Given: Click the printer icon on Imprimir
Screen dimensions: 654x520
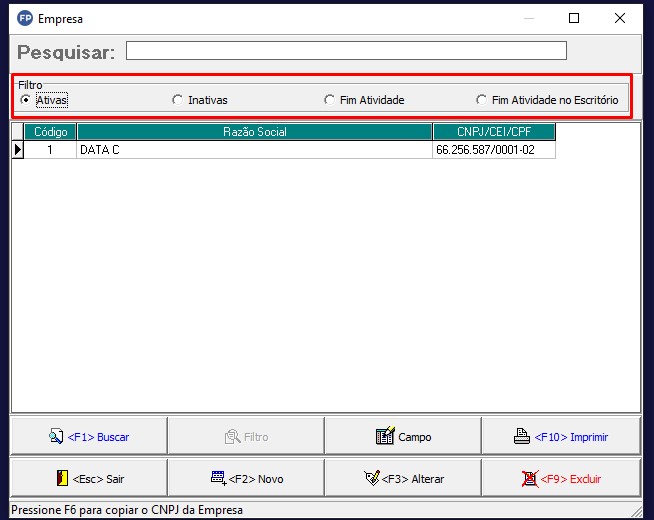Looking at the screenshot, I should (x=521, y=436).
